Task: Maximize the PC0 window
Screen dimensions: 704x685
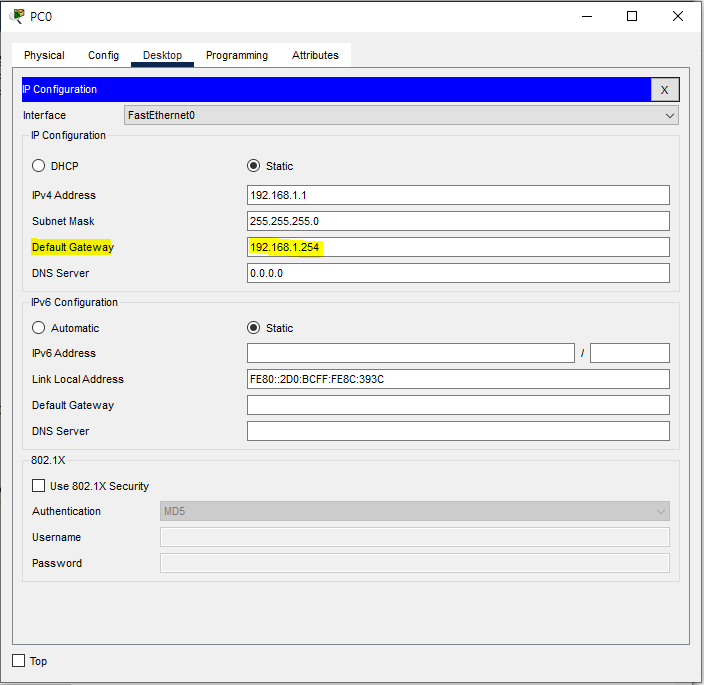Action: pos(632,16)
